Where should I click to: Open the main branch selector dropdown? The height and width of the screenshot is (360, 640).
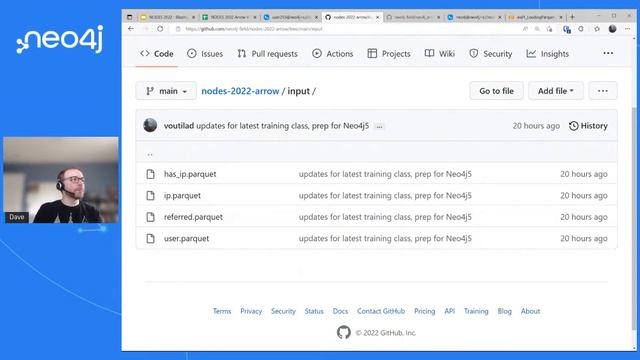[166, 91]
